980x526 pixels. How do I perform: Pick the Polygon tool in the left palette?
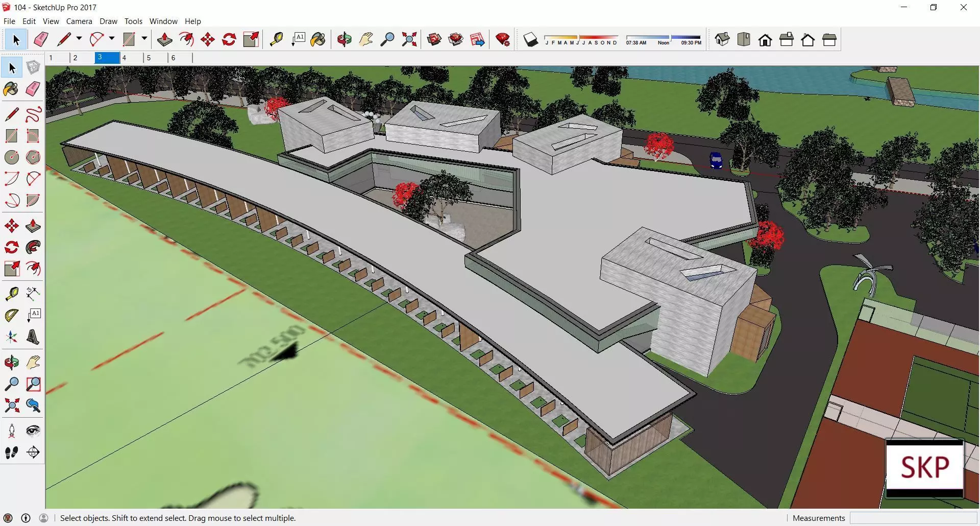point(33,157)
